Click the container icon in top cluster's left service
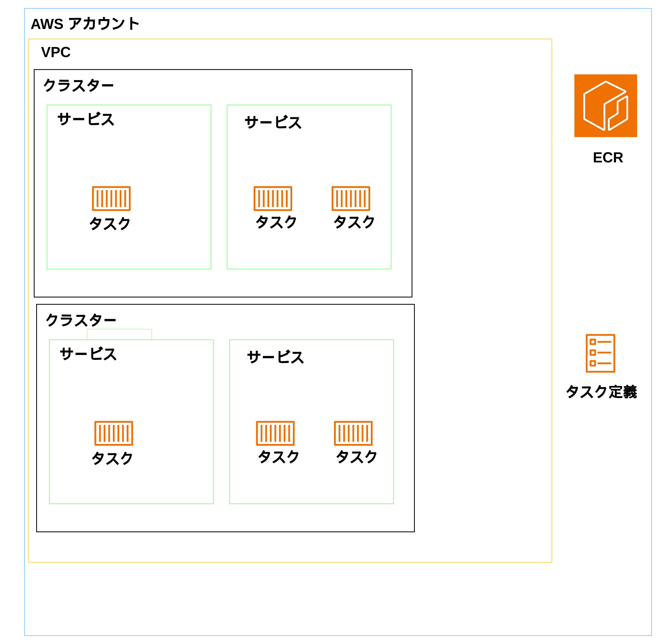This screenshot has height=644, width=660. coord(111,199)
